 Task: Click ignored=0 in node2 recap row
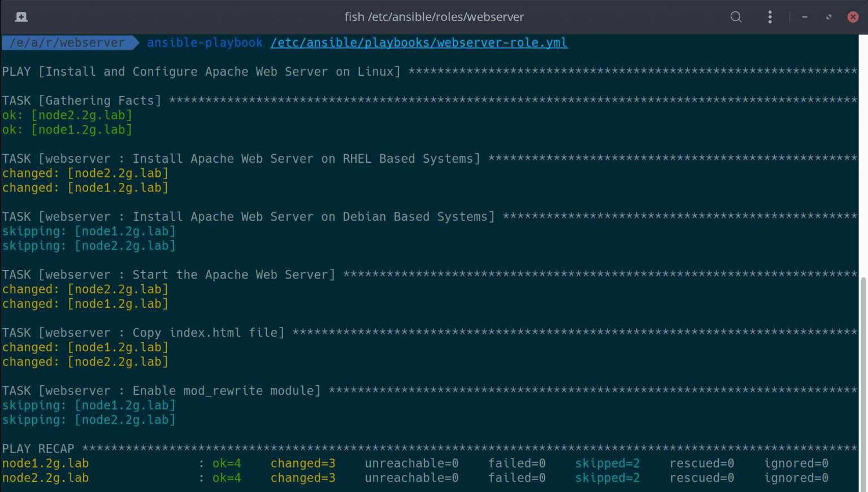coord(796,478)
